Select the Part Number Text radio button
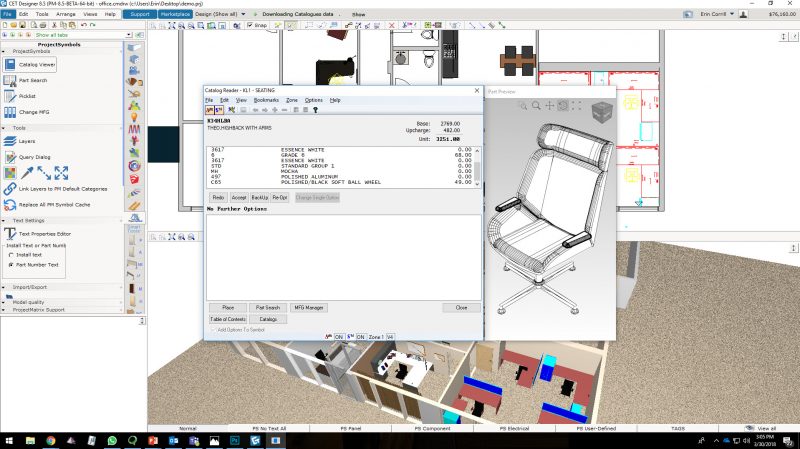The height and width of the screenshot is (449, 800). click(11, 264)
